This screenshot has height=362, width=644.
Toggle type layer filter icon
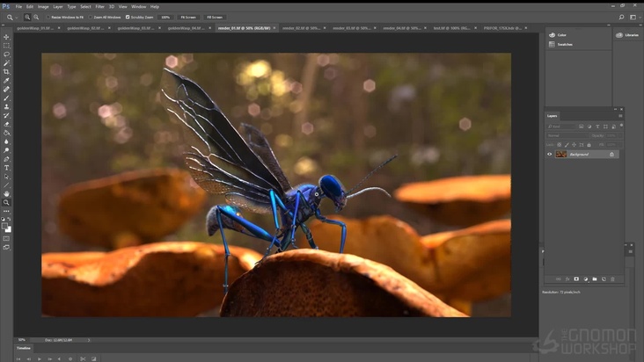click(x=597, y=127)
